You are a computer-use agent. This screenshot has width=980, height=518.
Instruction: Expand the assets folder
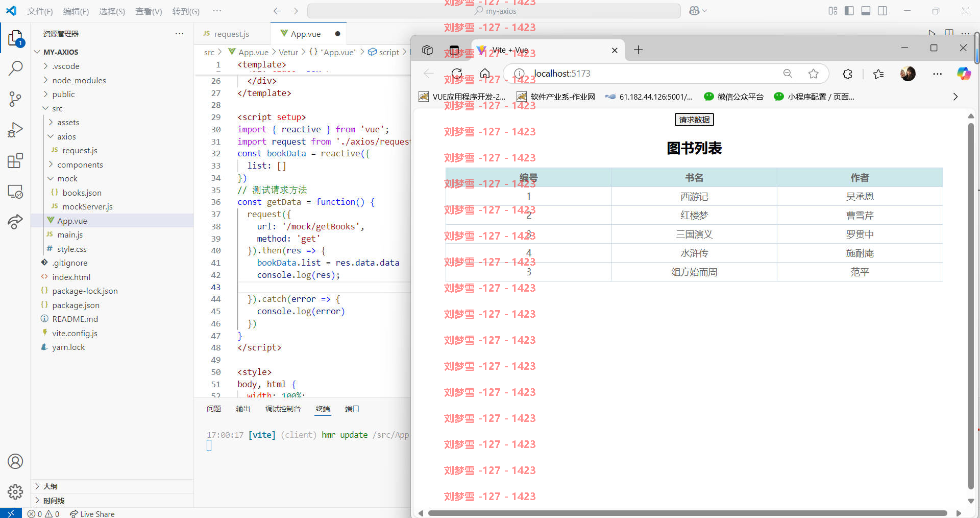(x=51, y=122)
